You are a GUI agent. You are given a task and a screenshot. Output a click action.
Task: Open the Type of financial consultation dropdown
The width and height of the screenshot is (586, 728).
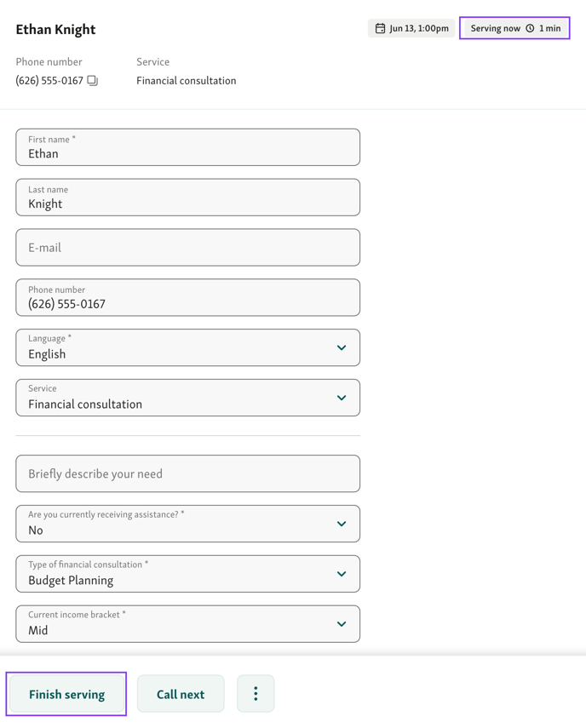pos(187,574)
